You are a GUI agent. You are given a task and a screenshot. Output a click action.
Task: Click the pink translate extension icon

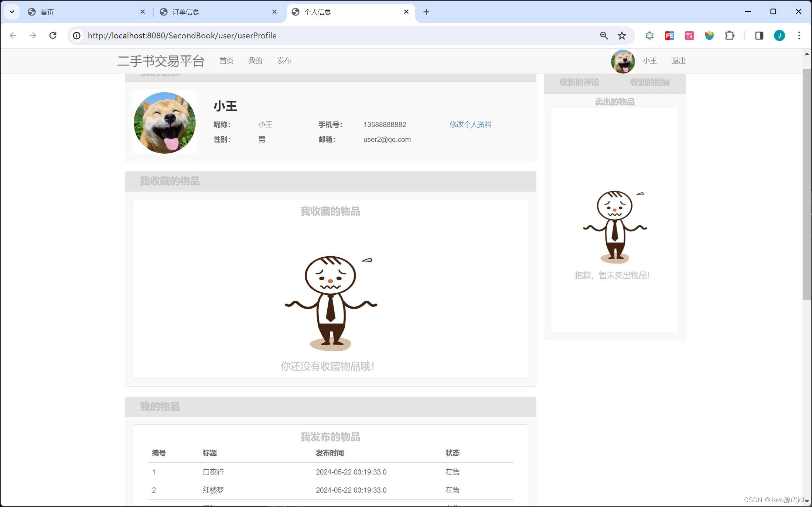(689, 35)
